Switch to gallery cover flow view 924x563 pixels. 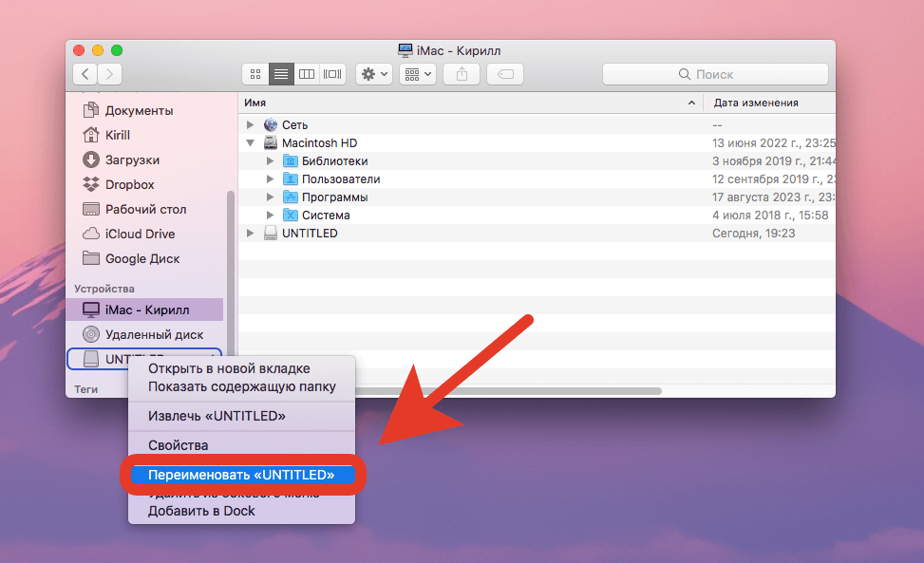pos(332,73)
